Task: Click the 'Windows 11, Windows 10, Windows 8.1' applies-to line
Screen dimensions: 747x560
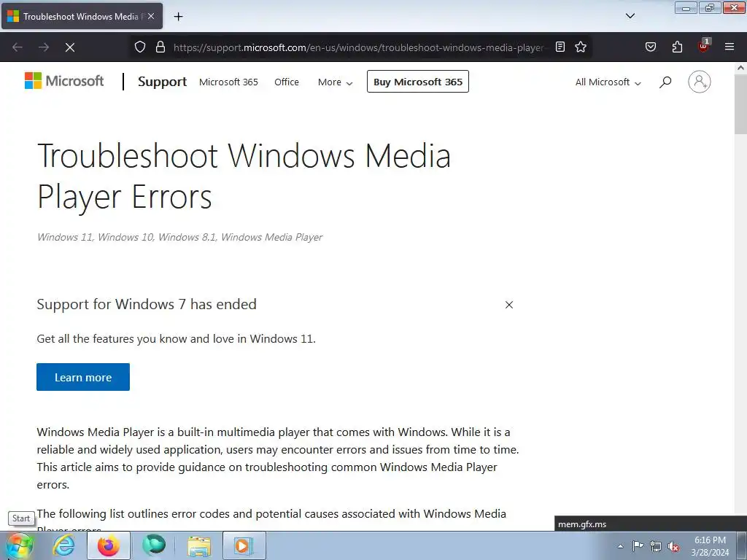Action: coord(179,237)
